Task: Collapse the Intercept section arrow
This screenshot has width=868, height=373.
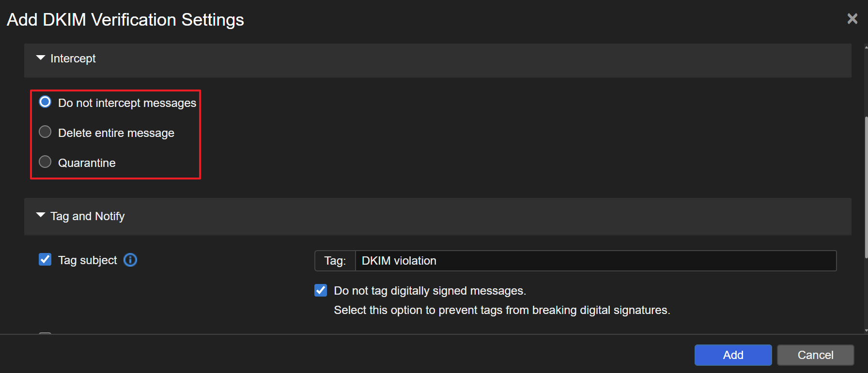Action: (41, 58)
